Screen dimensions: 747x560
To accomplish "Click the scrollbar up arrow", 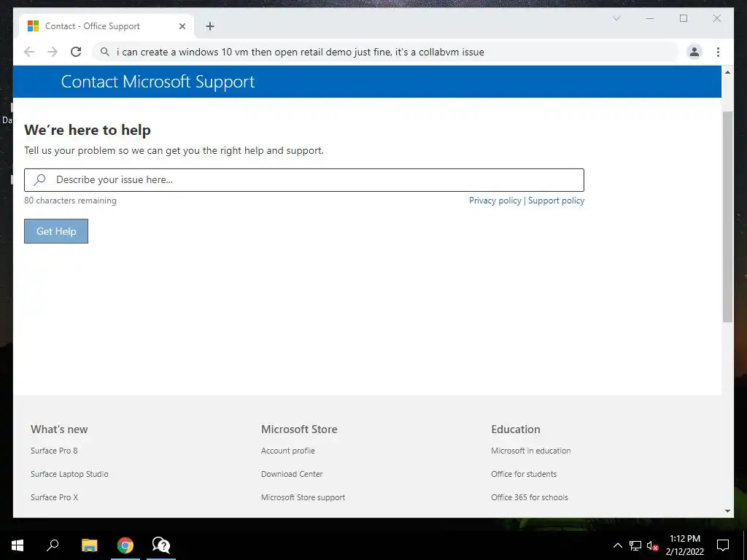I will 727,72.
